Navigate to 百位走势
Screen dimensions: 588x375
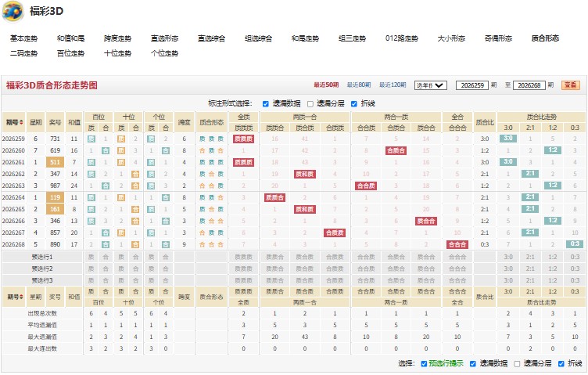[70, 53]
